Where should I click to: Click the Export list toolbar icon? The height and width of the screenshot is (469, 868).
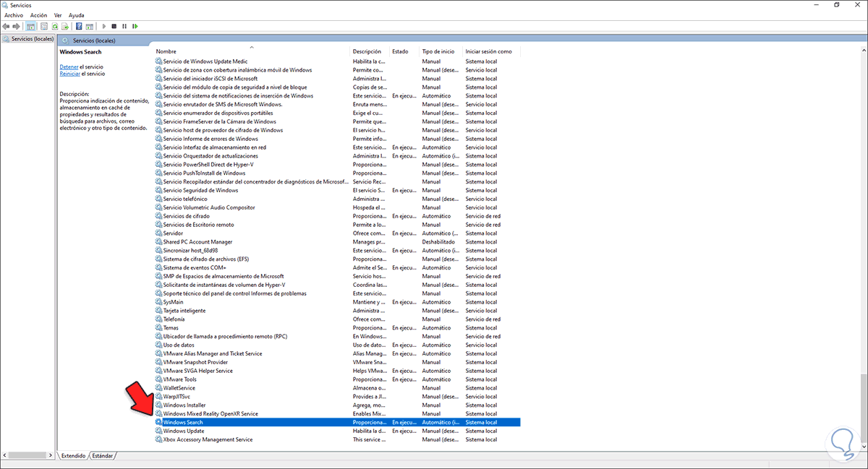[65, 26]
